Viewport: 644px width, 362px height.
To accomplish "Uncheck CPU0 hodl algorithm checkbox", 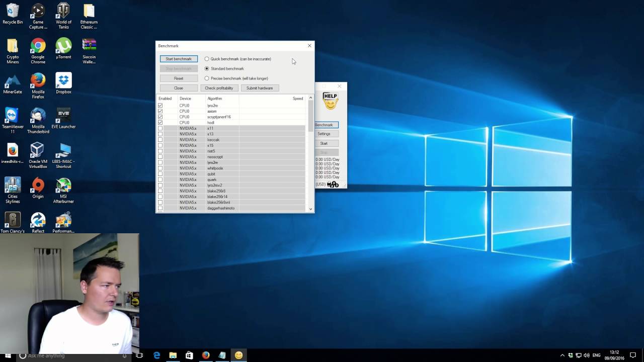I will coord(160,123).
